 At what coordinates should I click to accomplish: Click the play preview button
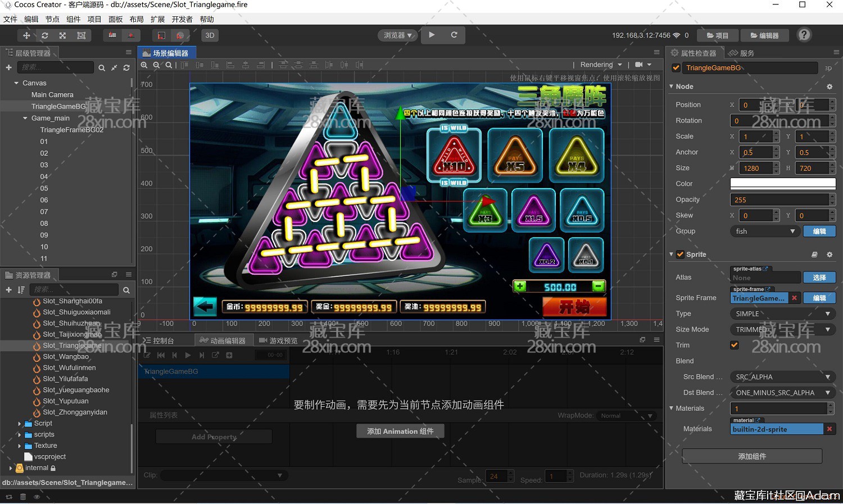(x=432, y=35)
